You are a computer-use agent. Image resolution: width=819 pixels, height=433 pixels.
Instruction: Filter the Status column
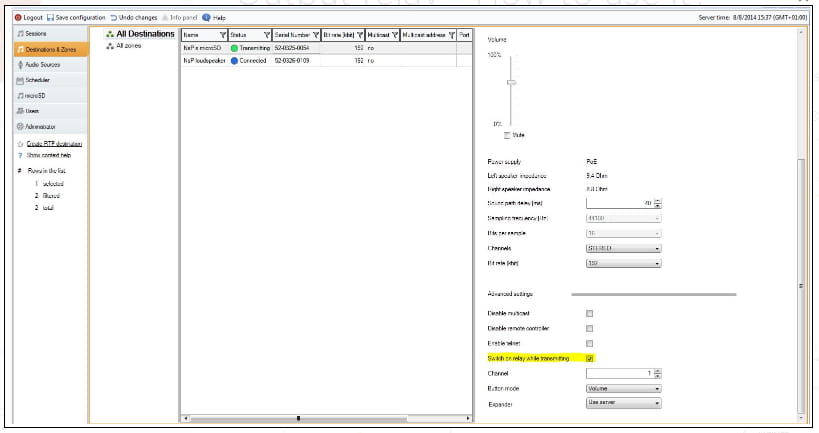[x=267, y=35]
